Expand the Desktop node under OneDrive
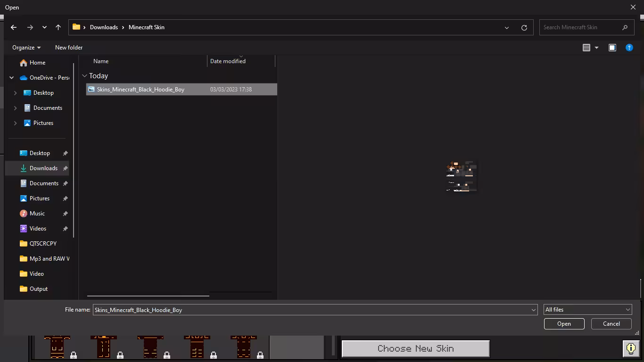644x362 pixels. point(15,93)
